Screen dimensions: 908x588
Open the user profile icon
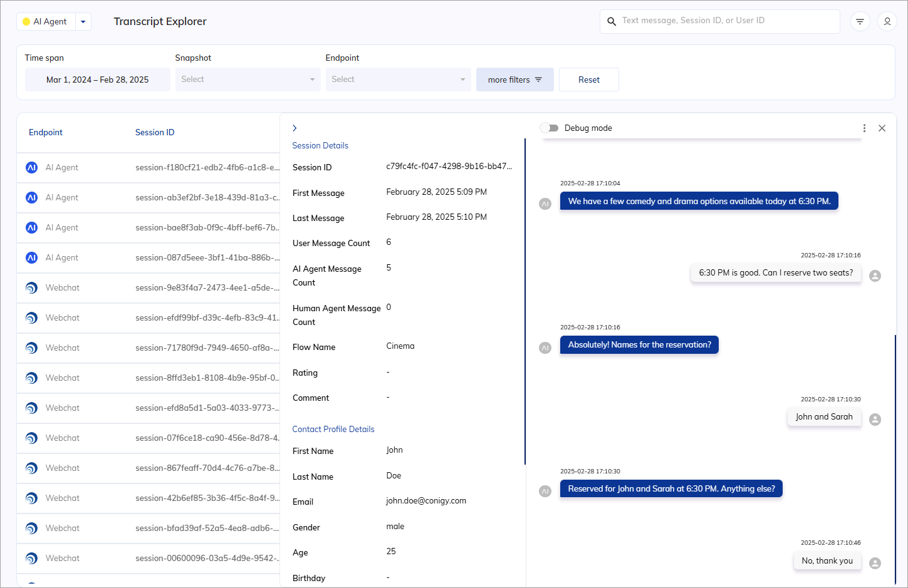point(887,21)
